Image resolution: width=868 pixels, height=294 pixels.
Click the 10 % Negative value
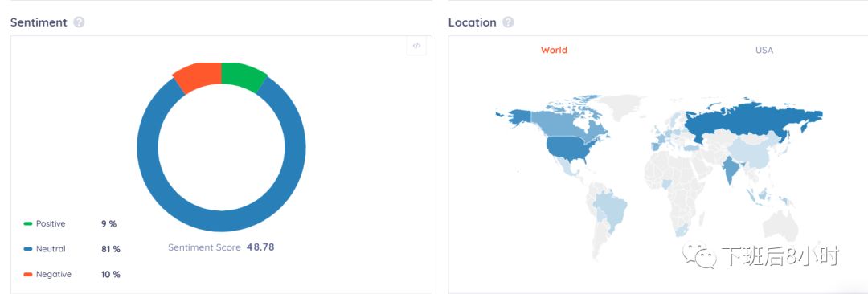click(x=110, y=275)
